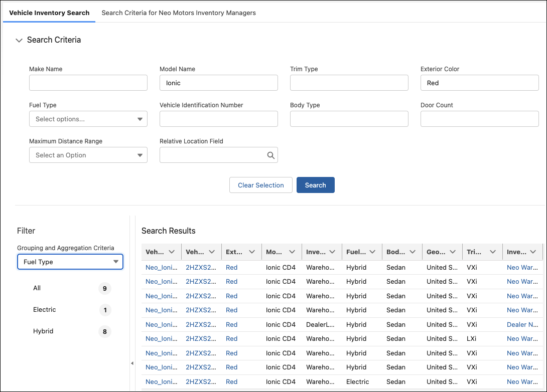Open the last Inve... column header menu
This screenshot has height=392, width=547.
532,252
